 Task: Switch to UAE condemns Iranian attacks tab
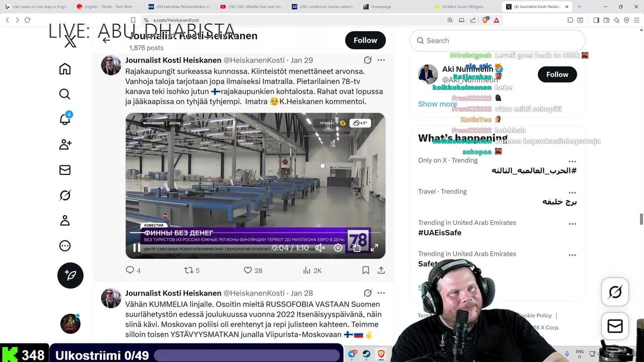(323, 7)
